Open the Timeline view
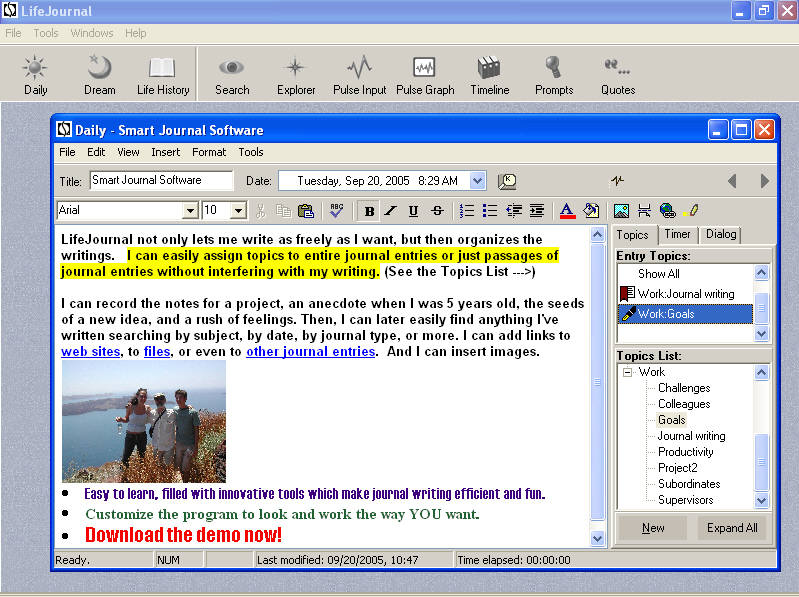 [489, 76]
